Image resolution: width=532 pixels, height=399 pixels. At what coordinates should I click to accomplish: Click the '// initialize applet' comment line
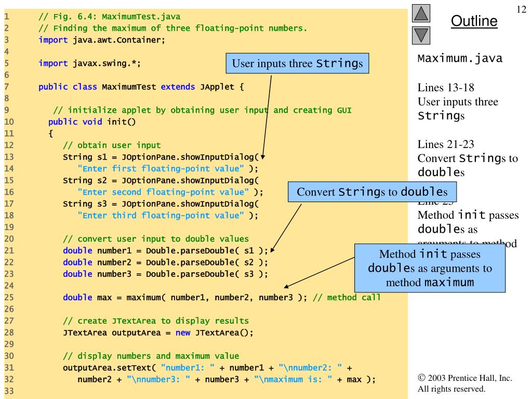(x=202, y=110)
